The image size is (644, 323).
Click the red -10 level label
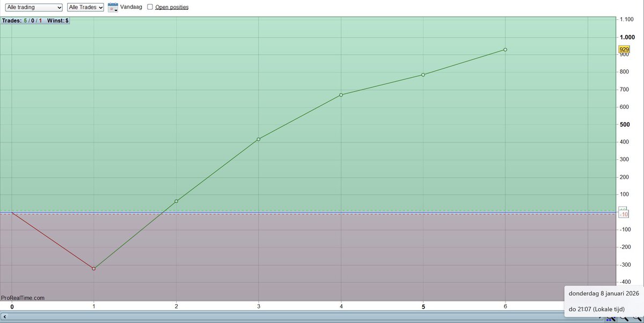tap(623, 214)
